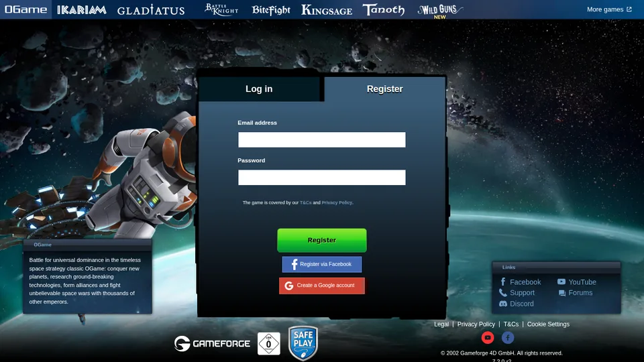Image resolution: width=644 pixels, height=362 pixels.
Task: Click the Gameforge logo
Action: coord(212,343)
